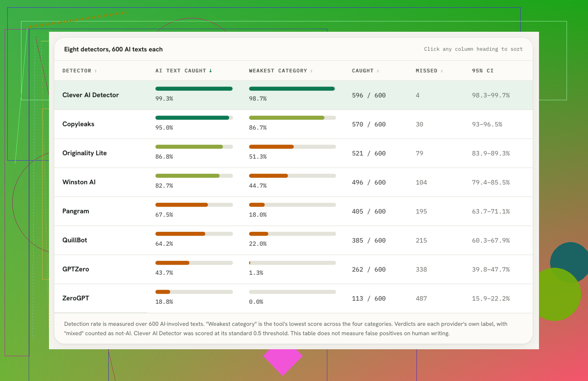Select the Copyleaks row name
588x381 pixels.
(78, 124)
